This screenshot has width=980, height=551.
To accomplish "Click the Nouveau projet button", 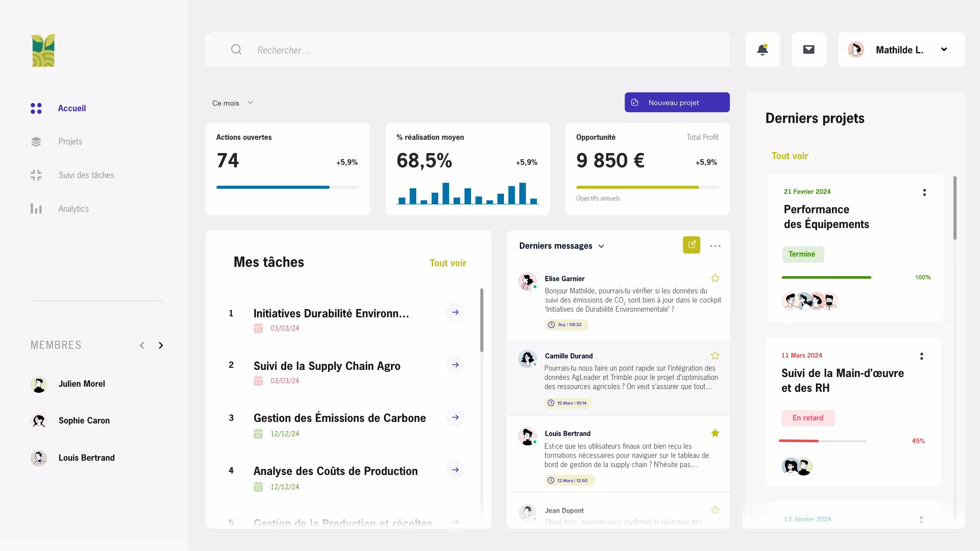I will (677, 103).
